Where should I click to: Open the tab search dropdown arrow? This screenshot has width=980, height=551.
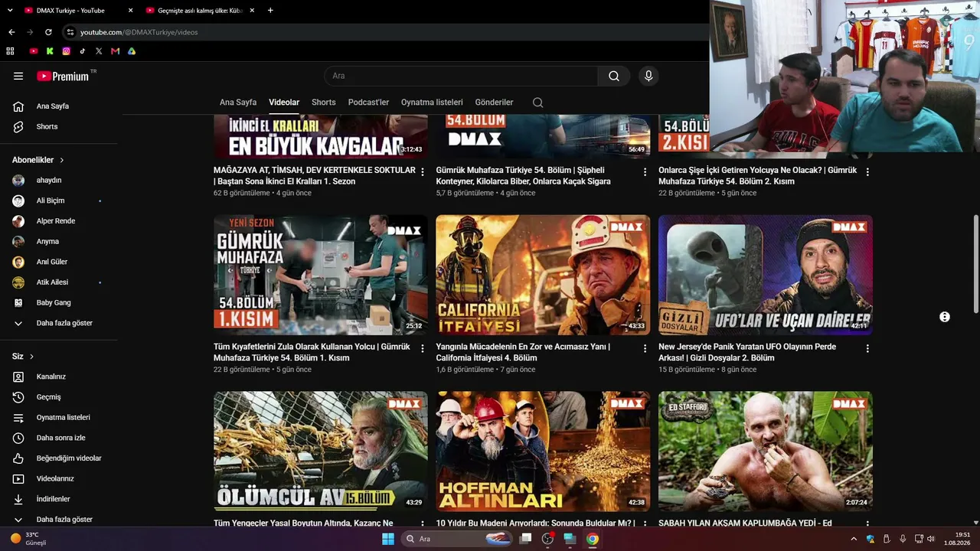point(10,10)
